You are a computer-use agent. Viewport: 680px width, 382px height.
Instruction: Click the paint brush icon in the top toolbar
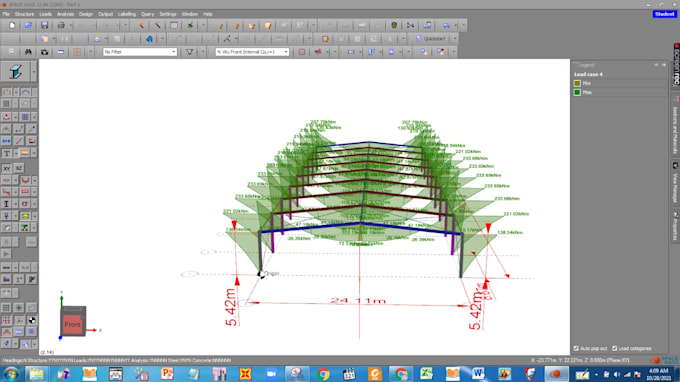tap(190, 26)
